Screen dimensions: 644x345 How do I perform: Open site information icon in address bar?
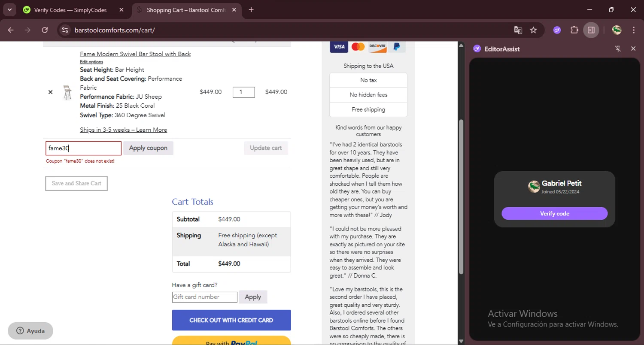65,30
